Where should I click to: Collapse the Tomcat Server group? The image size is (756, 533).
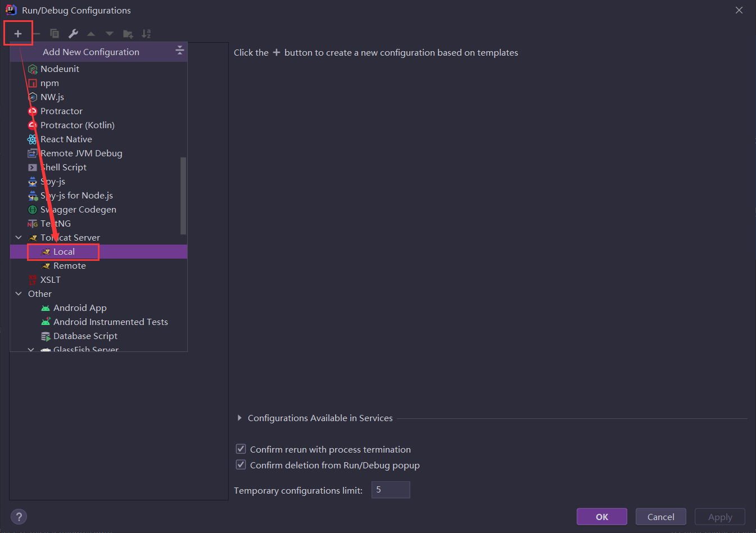(x=19, y=238)
